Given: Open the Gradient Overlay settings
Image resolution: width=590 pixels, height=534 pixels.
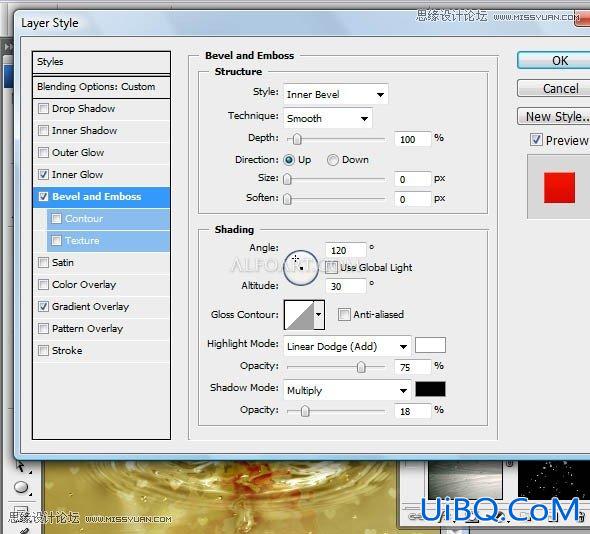Looking at the screenshot, I should tap(90, 307).
